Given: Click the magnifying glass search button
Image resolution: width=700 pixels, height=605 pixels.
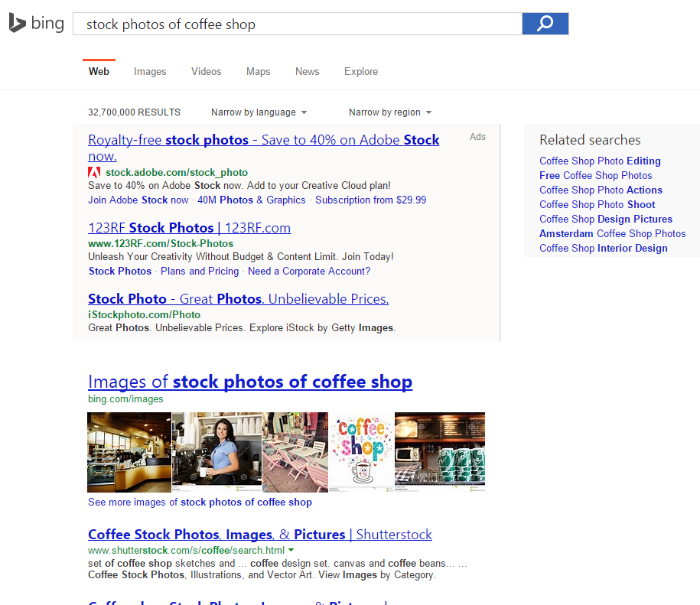Looking at the screenshot, I should coord(545,24).
